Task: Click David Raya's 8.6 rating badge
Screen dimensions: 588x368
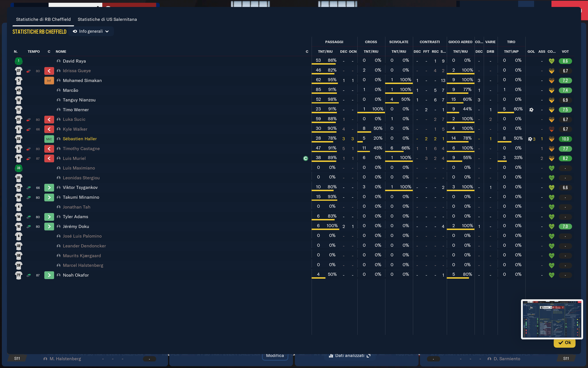Action: (565, 61)
